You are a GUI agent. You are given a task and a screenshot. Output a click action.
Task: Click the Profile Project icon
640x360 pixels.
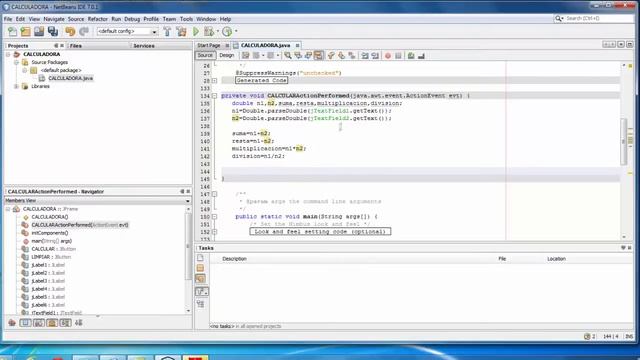(x=227, y=31)
